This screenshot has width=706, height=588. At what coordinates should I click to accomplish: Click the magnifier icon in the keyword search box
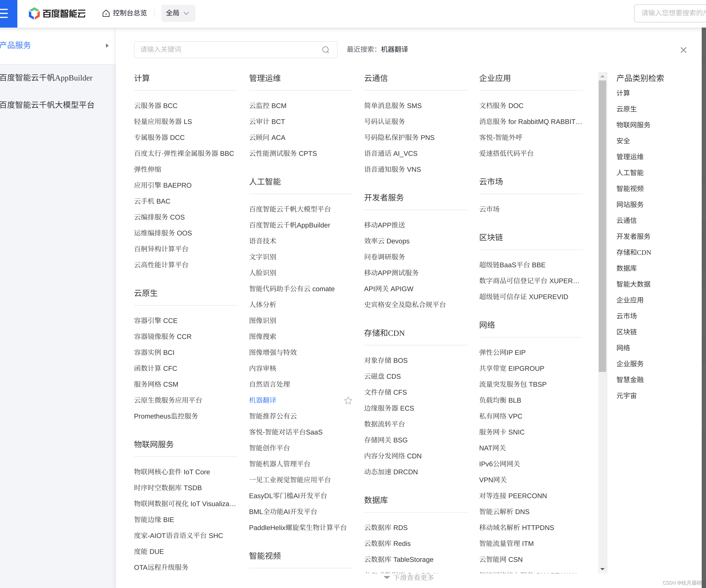325,50
